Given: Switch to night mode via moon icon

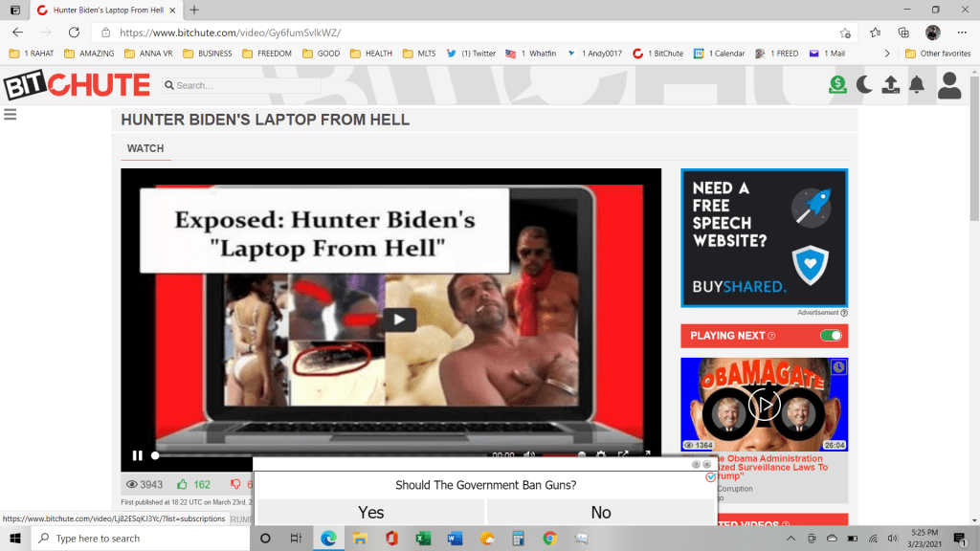Looking at the screenshot, I should tap(864, 85).
